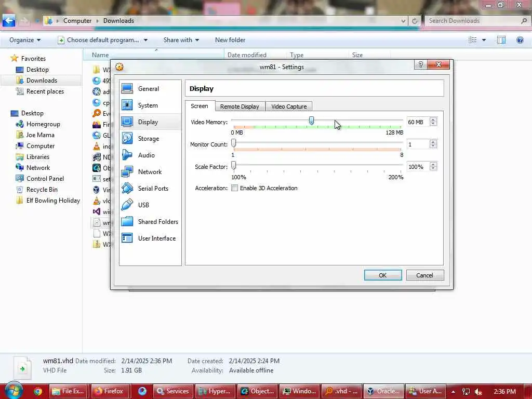Screen dimensions: 532x399
Task: Click OK in Settings dialog
Action: pyautogui.click(x=383, y=275)
